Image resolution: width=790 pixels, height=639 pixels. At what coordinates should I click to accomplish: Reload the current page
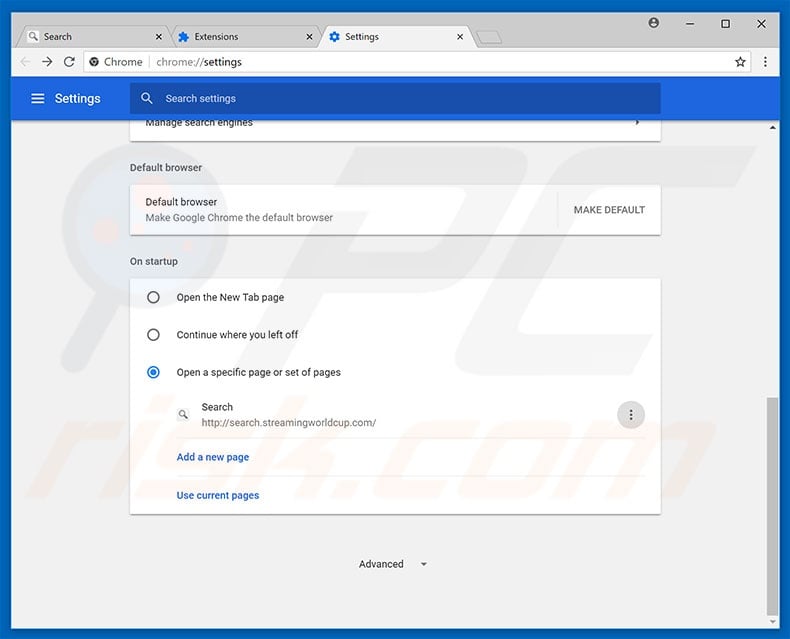click(x=69, y=62)
